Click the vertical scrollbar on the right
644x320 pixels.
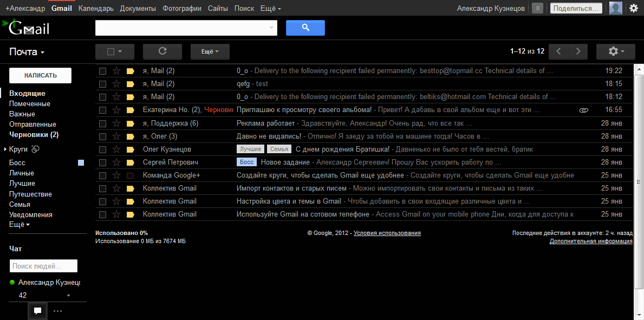click(x=639, y=182)
